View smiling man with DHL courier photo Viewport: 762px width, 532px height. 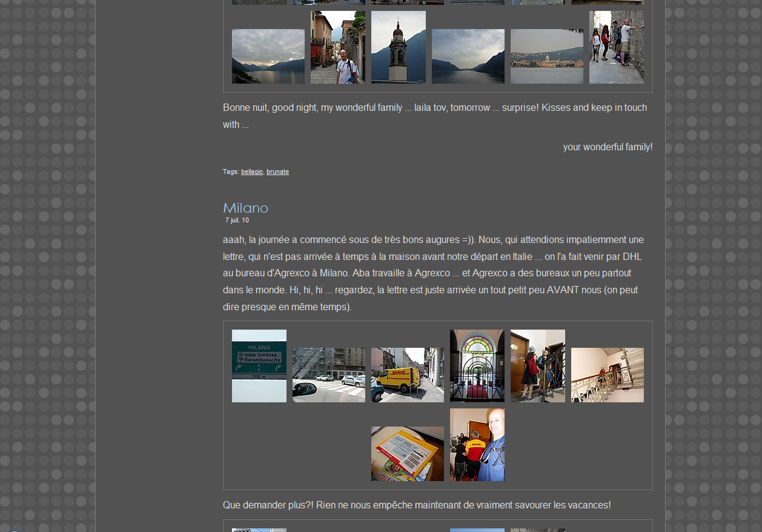(477, 445)
